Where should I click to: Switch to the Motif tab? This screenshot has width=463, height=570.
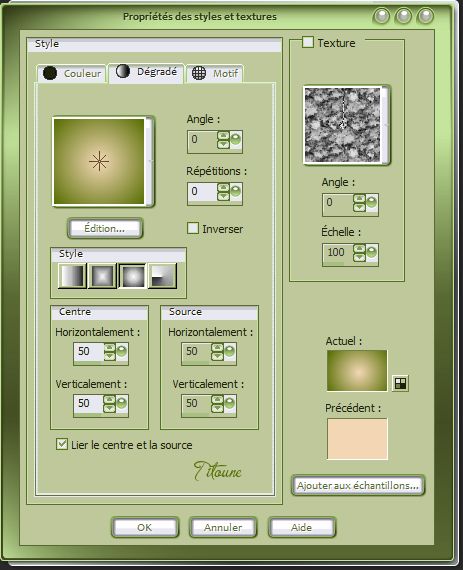point(215,73)
